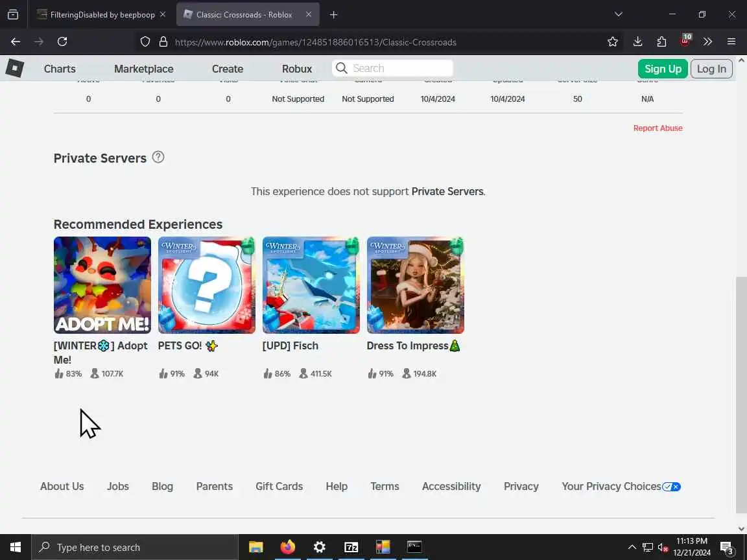This screenshot has width=747, height=560.
Task: Click the Windows taskbar search box
Action: click(135, 547)
